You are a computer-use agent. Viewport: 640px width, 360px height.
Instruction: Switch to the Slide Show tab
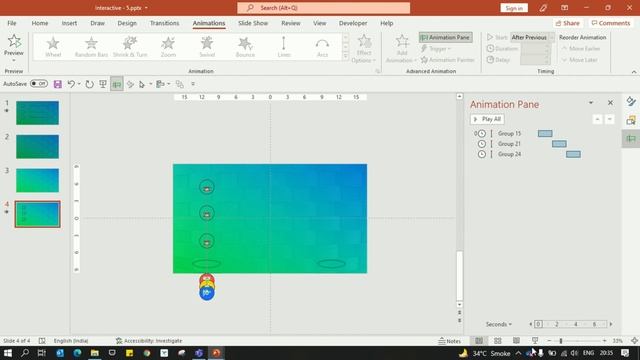click(x=253, y=23)
